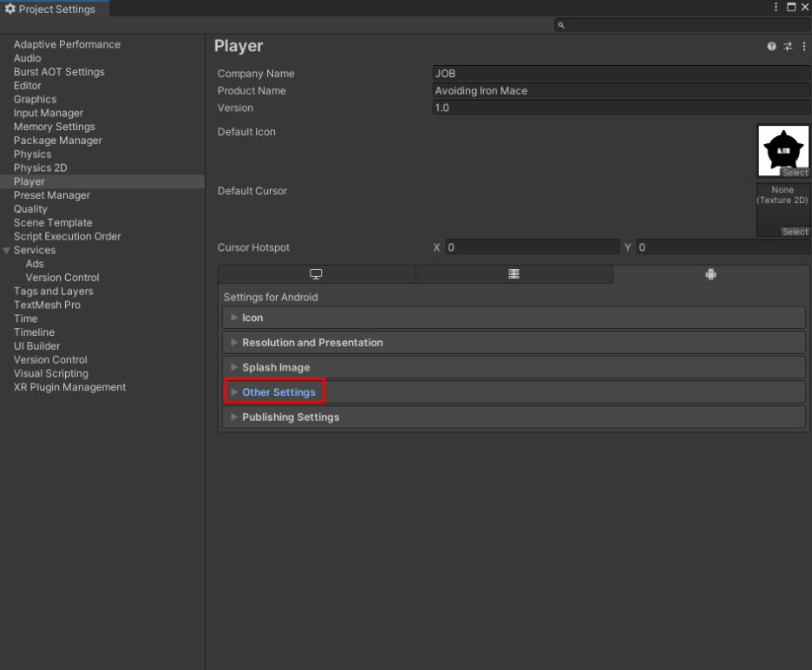Open XR Plugin Management settings
This screenshot has width=812, height=670.
click(x=69, y=387)
